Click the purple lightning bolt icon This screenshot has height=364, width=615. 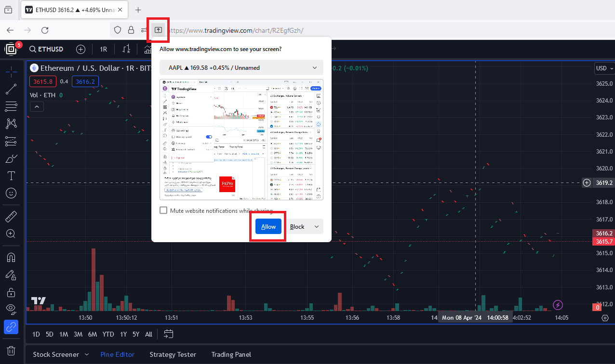558,305
